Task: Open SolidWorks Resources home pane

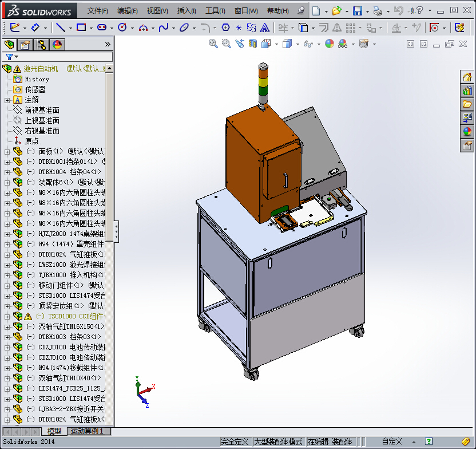Action: tap(467, 77)
